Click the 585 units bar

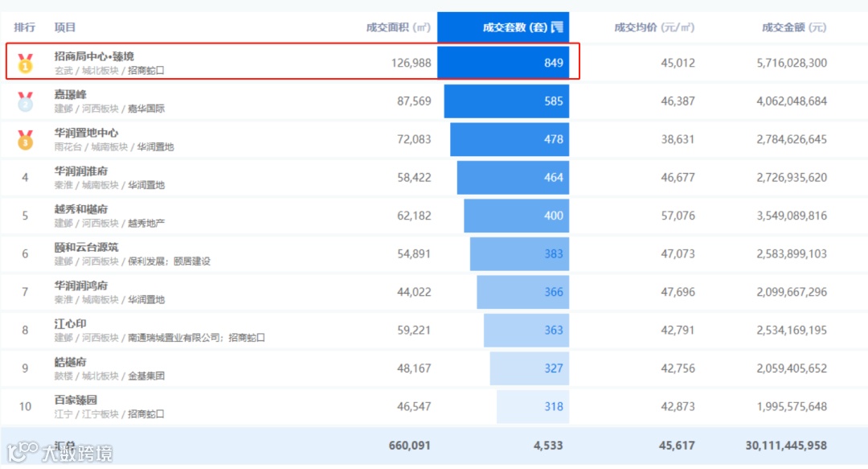pyautogui.click(x=506, y=101)
